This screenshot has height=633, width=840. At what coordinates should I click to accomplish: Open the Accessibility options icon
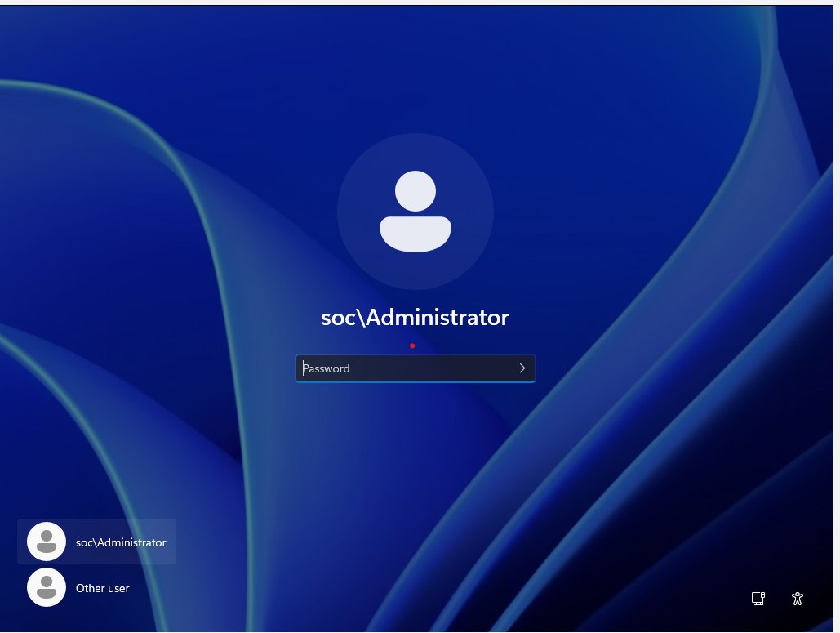click(x=797, y=598)
